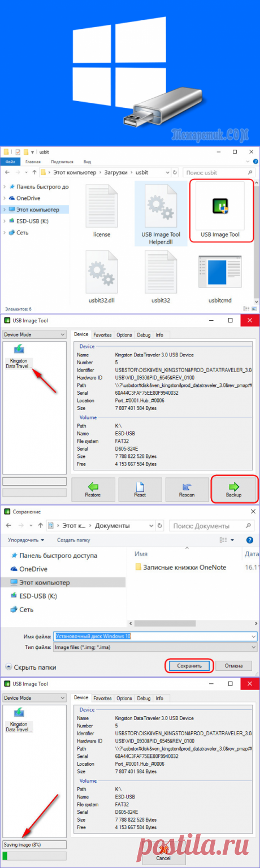Select the usbit32.dll file

[102, 277]
